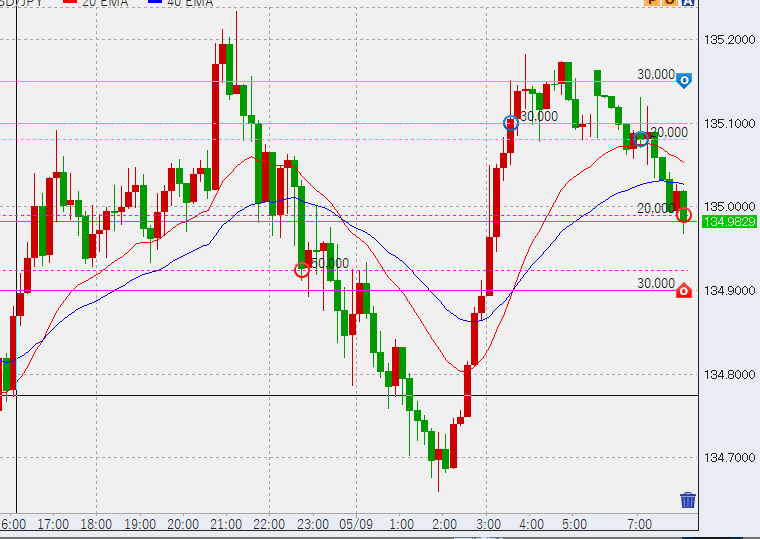Click the red 20 EMA legend swatch

pos(71,3)
